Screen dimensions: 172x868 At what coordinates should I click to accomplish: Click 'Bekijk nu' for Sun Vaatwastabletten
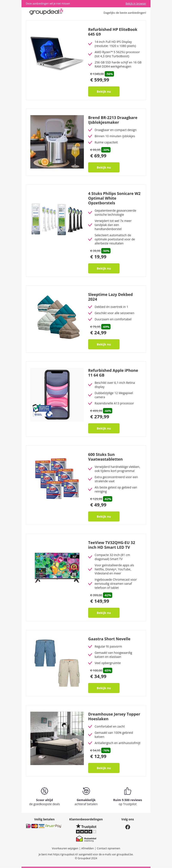104,516
